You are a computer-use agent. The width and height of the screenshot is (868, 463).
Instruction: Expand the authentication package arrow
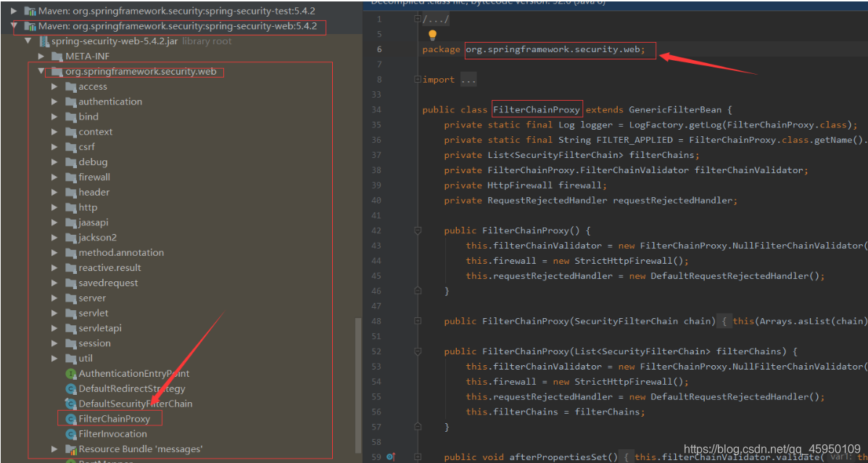click(x=54, y=101)
